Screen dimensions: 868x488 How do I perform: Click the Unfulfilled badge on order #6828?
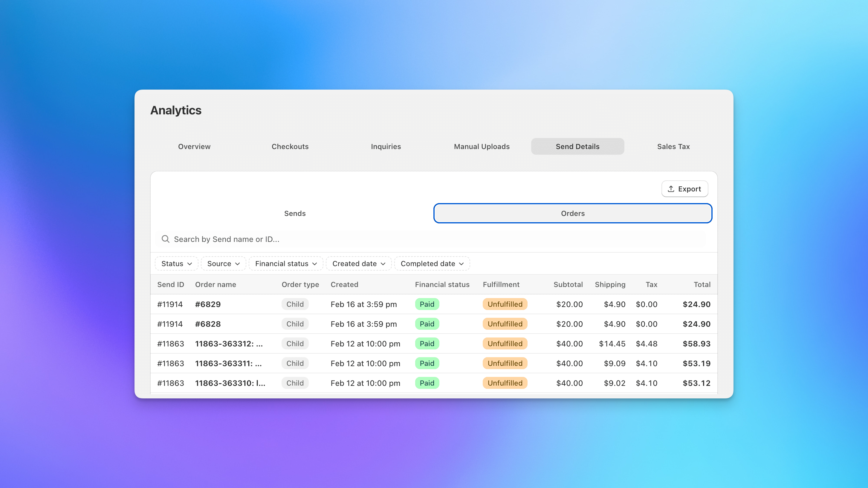505,324
